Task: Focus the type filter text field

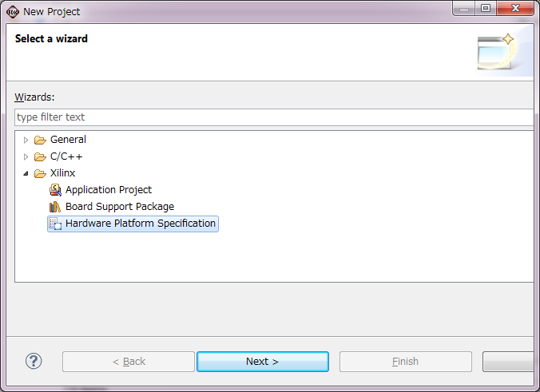Action: pos(274,117)
